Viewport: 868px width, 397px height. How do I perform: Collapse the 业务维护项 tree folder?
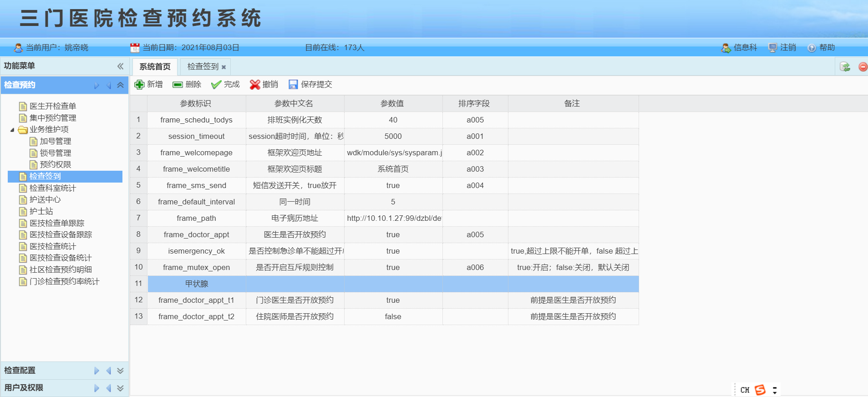point(12,130)
